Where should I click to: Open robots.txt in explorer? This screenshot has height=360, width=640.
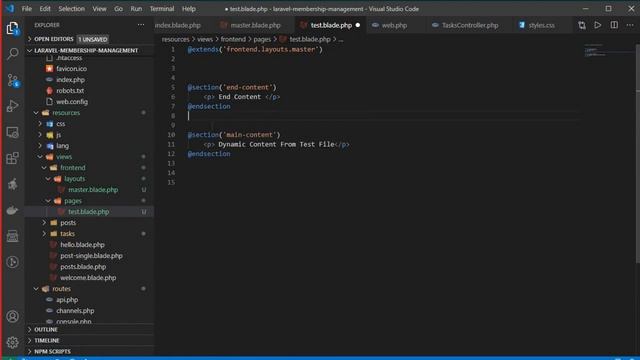70,91
